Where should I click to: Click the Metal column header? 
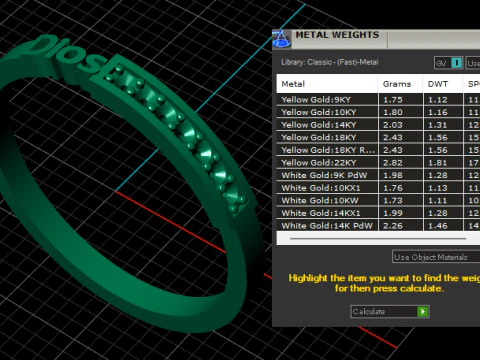(x=327, y=84)
